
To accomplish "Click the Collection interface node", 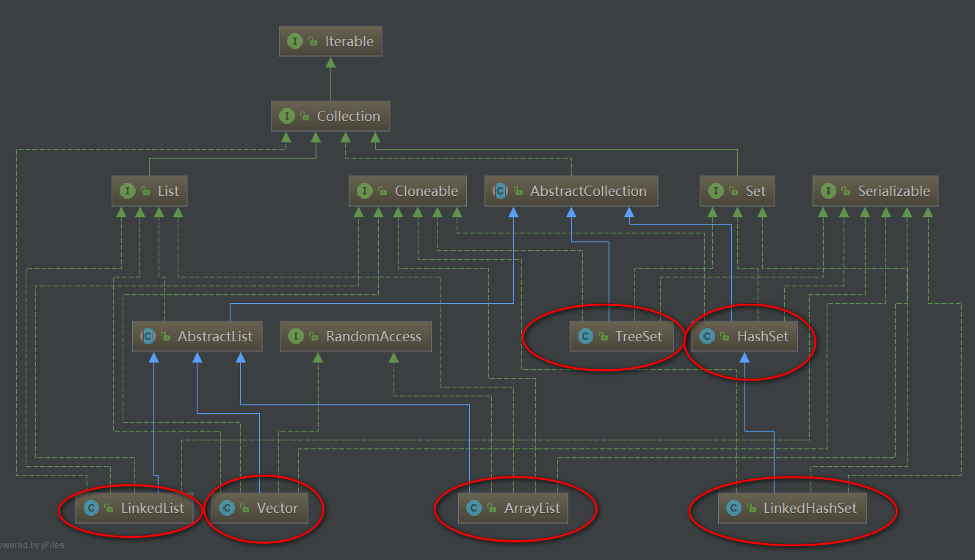I will (x=330, y=117).
